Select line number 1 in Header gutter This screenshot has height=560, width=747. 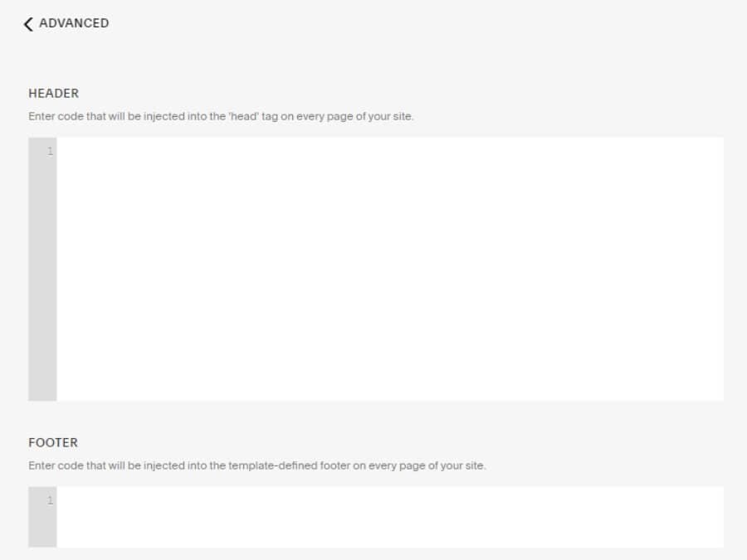(x=50, y=151)
